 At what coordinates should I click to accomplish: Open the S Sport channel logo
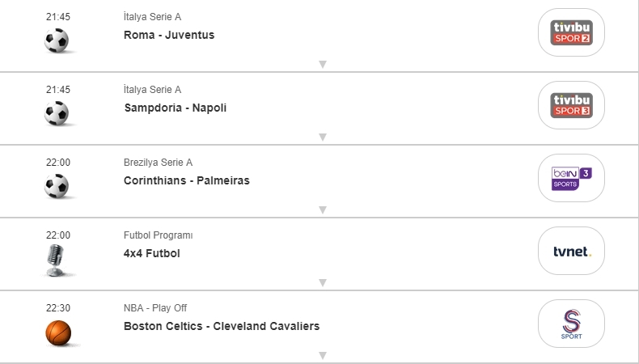coord(571,324)
